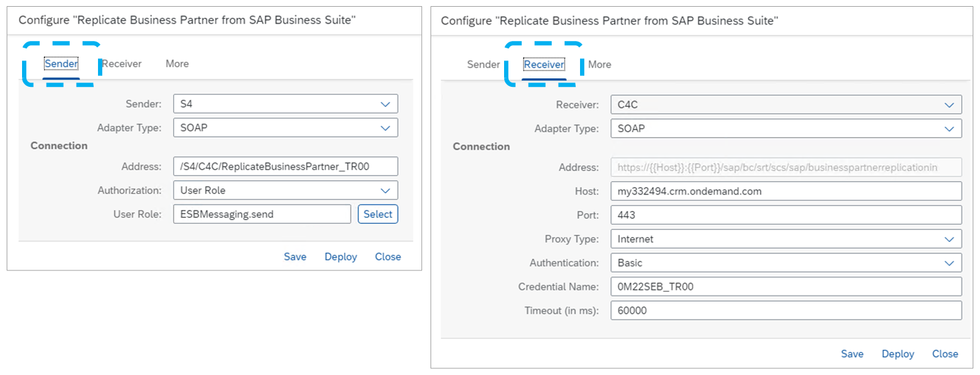The height and width of the screenshot is (375, 980).
Task: Click the Port label in Receiver dialog
Action: 588,215
